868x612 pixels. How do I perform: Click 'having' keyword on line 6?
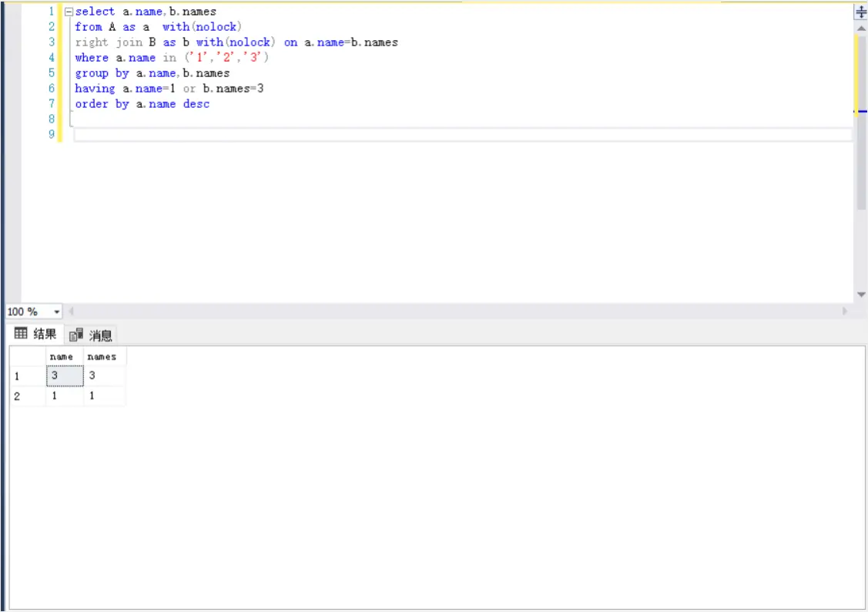(95, 89)
